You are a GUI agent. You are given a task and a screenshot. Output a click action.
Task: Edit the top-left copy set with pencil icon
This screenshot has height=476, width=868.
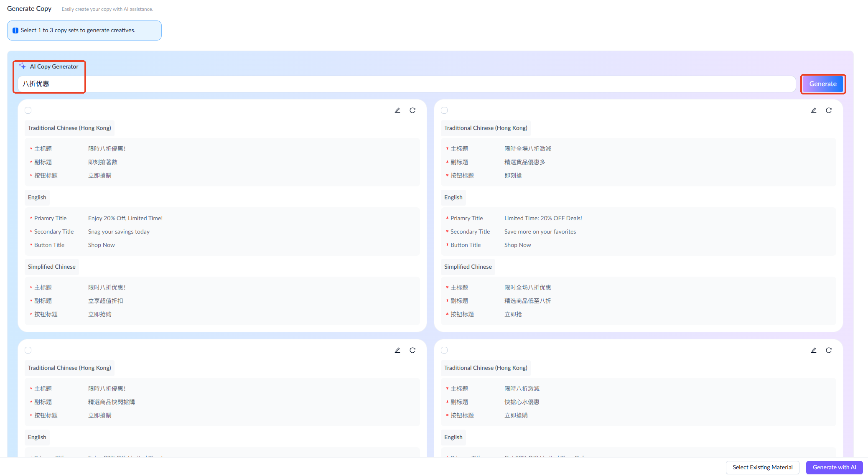397,110
